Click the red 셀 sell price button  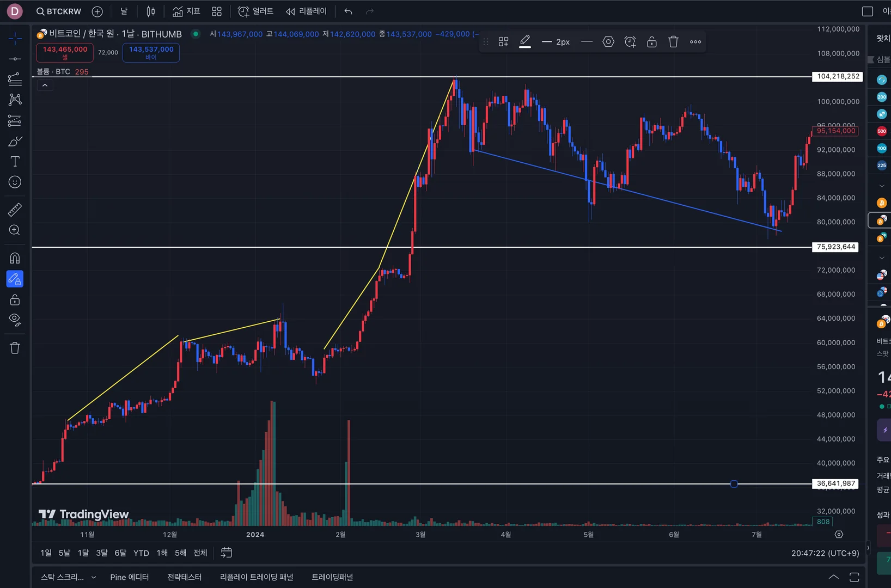pos(65,52)
